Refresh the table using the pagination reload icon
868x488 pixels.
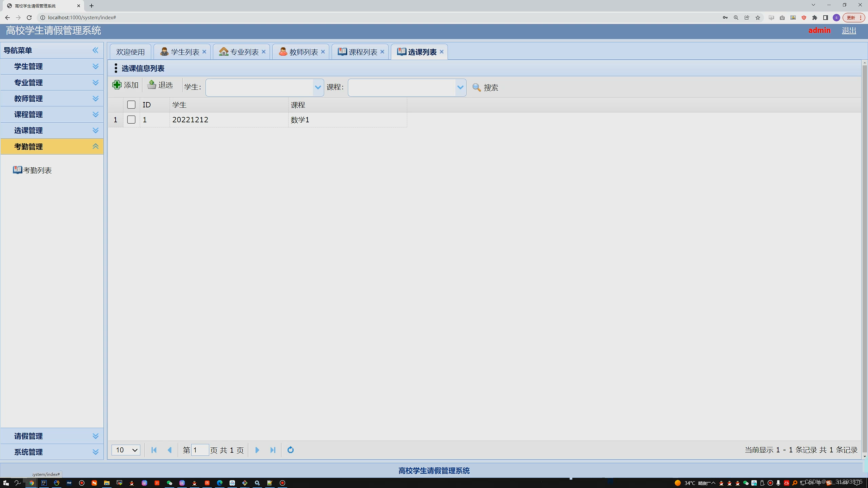[291, 450]
